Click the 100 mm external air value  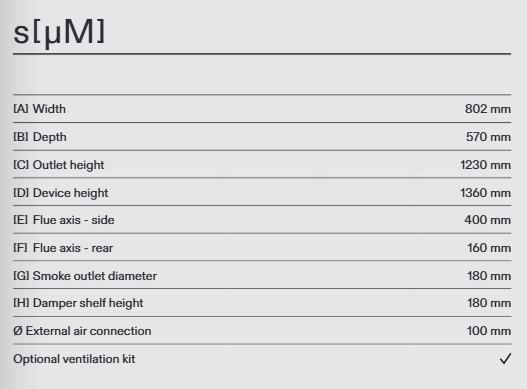[489, 331]
